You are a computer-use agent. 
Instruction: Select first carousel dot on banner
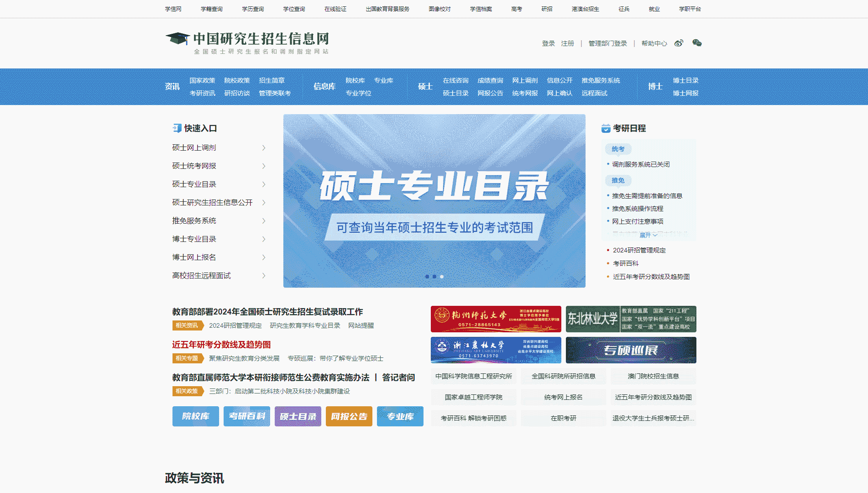click(x=427, y=277)
